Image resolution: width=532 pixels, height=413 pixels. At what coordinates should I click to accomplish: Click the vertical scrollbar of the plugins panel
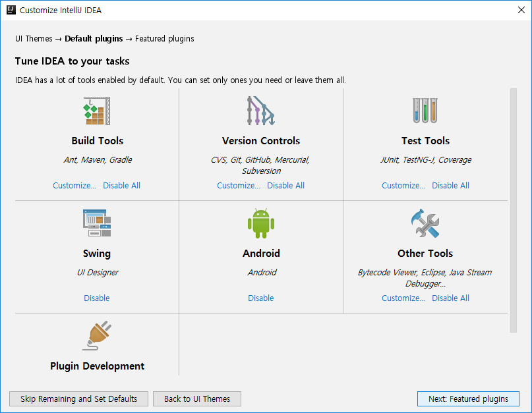(x=514, y=211)
